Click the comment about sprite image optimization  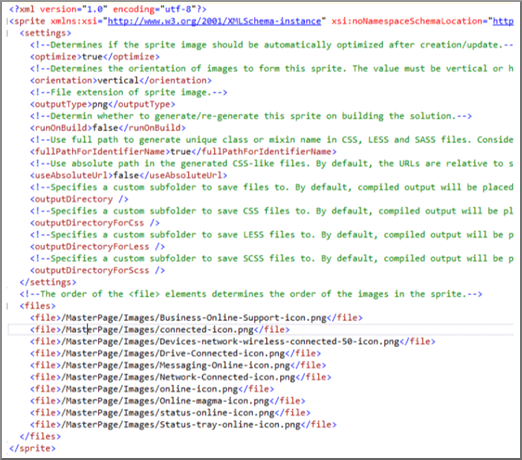click(272, 45)
